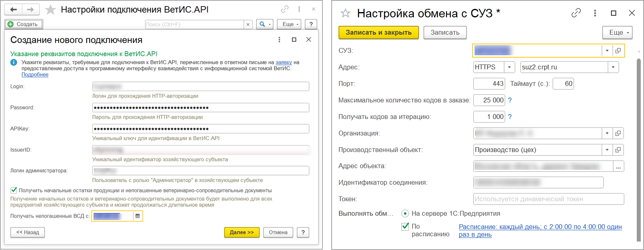Screen dimensions: 644x250
Task: Expand the СУЗ field dropdown
Action: 607,50
